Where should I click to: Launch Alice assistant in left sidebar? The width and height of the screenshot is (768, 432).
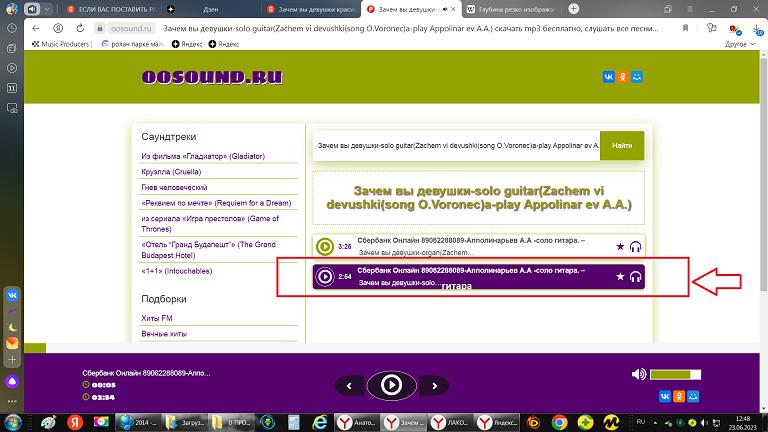point(12,381)
